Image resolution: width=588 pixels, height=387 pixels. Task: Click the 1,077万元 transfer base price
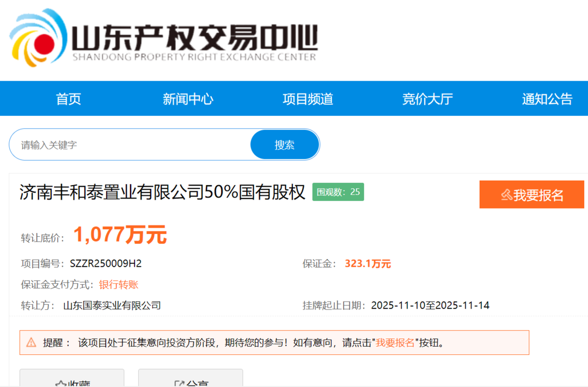click(x=120, y=235)
